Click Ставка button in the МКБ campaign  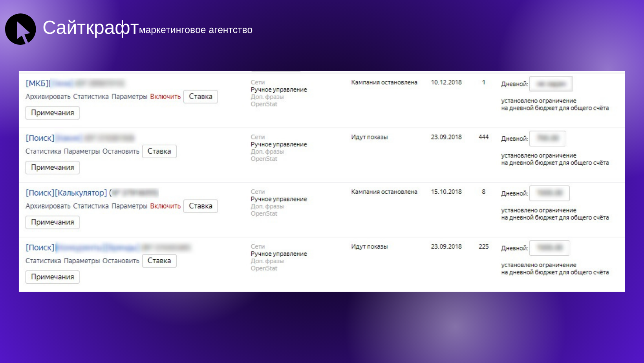point(200,97)
